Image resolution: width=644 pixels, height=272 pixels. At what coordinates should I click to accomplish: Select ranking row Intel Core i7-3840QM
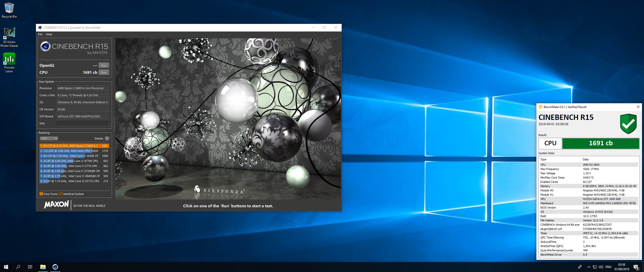point(74,176)
